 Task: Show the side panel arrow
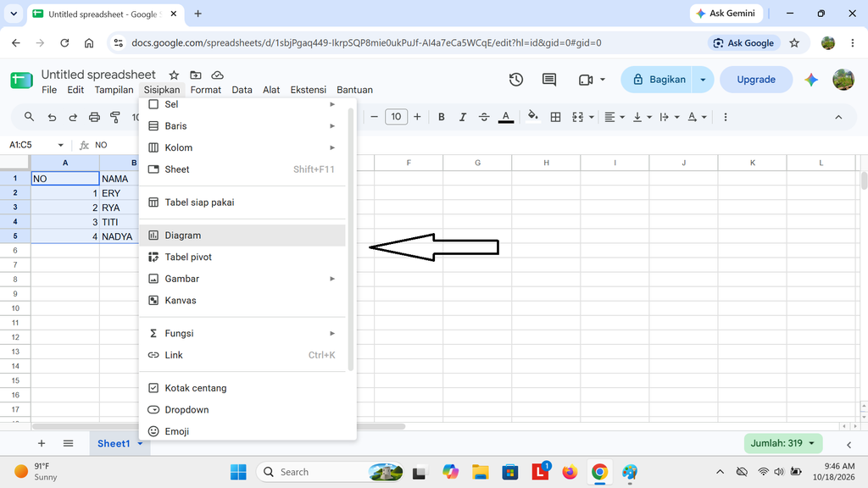[x=849, y=444]
